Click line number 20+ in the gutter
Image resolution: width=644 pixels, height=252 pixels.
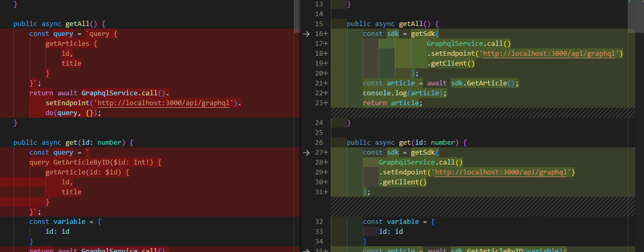321,73
